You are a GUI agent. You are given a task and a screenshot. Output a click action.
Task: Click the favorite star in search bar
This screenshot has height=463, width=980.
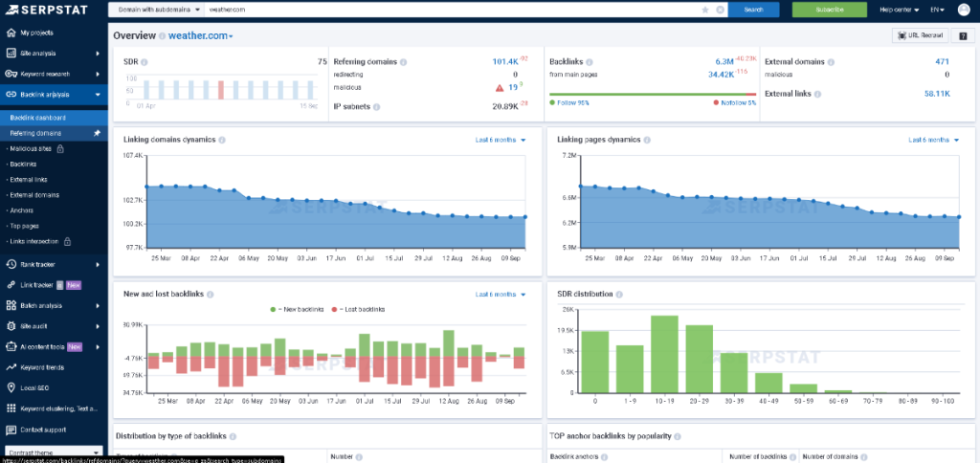[x=705, y=10]
